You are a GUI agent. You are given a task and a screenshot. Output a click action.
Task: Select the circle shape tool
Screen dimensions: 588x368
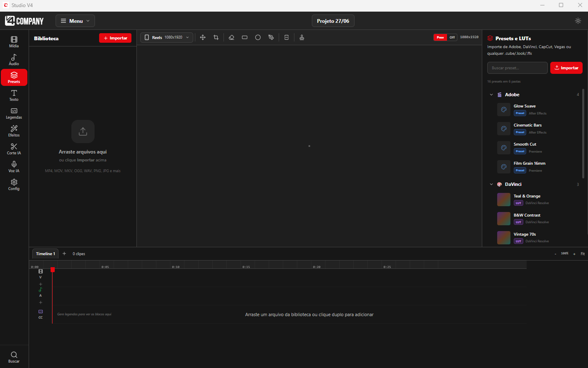click(258, 37)
